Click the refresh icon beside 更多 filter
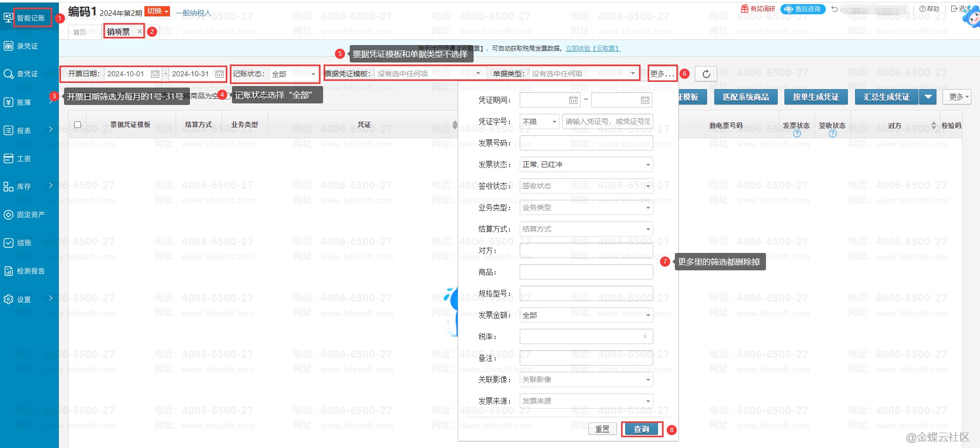 706,74
